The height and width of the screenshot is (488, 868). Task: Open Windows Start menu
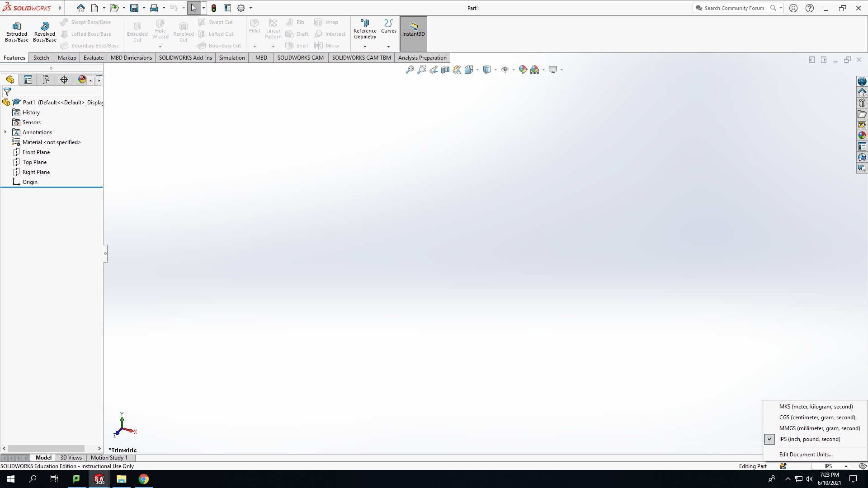(x=11, y=479)
